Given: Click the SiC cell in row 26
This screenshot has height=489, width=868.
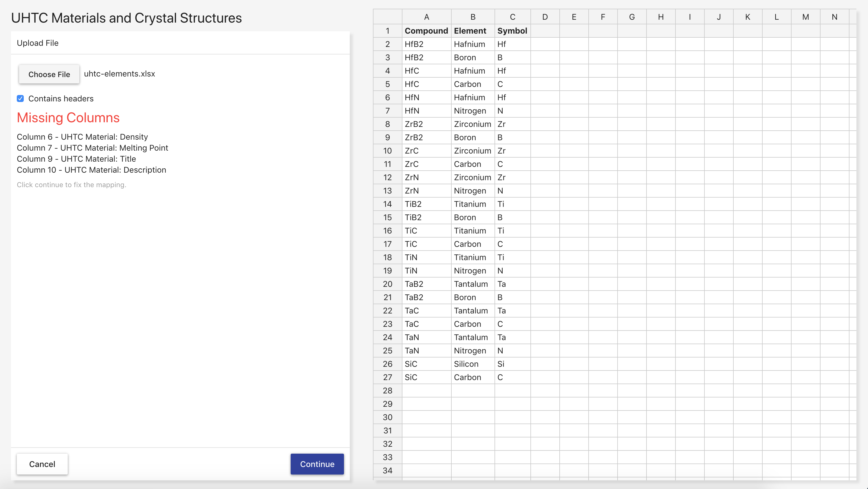Looking at the screenshot, I should pyautogui.click(x=426, y=364).
